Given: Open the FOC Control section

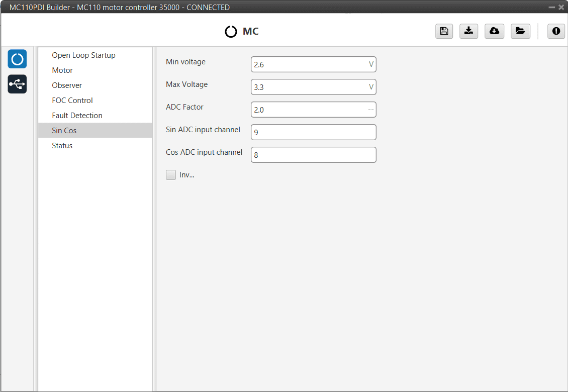Looking at the screenshot, I should coord(95,101).
